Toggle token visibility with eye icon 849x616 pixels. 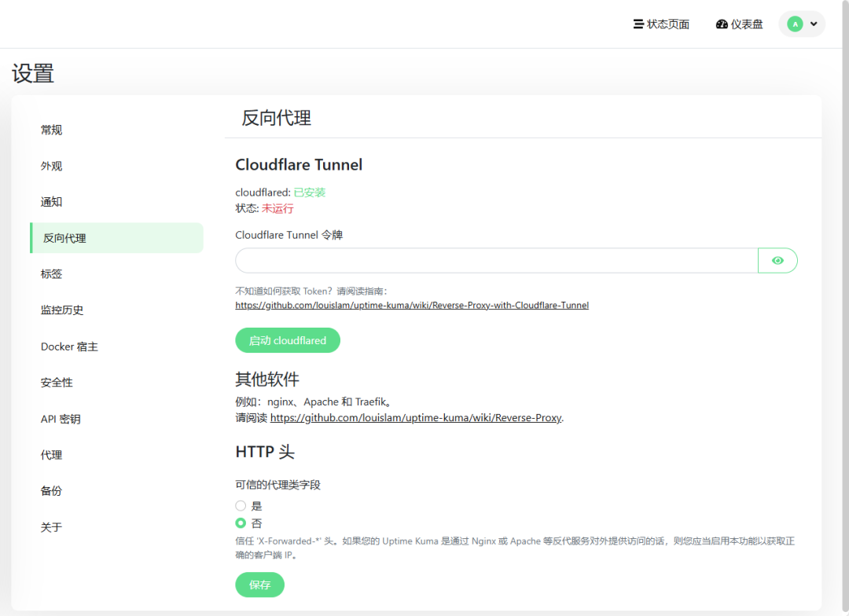tap(777, 261)
